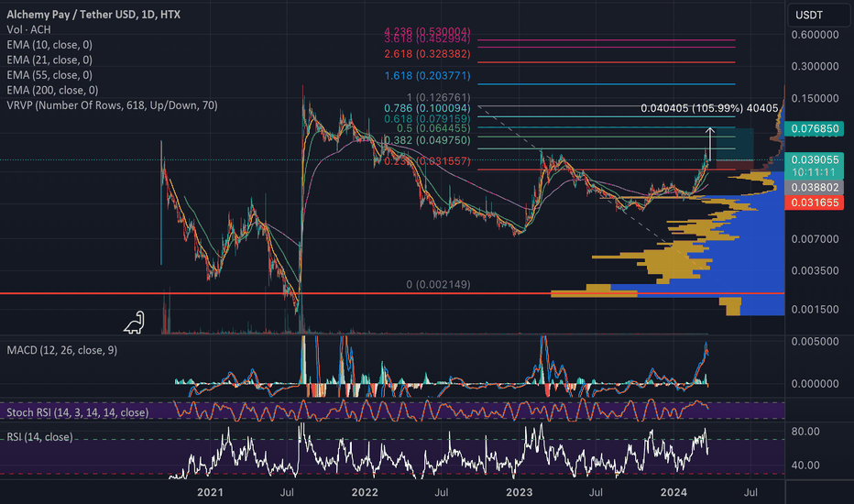Open the USDT currency selector
Viewport: 854px width, 504px height.
click(818, 16)
